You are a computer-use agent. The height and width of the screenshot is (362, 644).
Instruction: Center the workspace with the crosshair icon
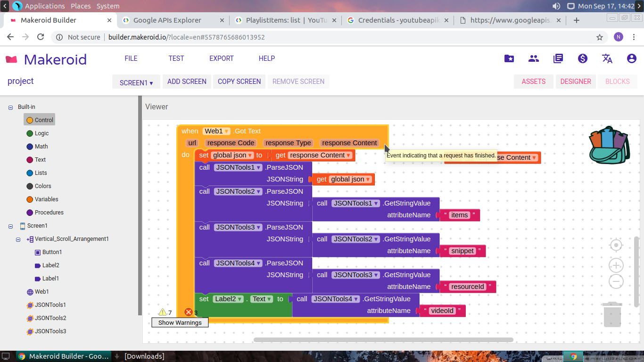[616, 246]
